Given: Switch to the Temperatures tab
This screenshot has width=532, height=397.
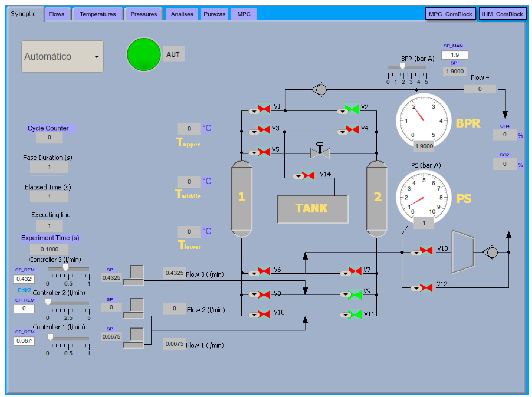Looking at the screenshot, I should tap(98, 14).
